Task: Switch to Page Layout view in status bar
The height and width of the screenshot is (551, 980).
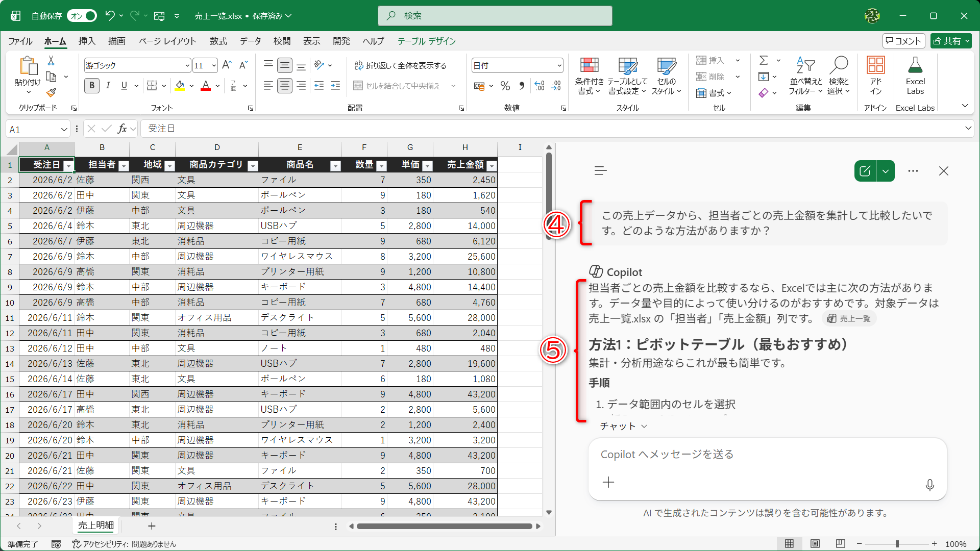Action: tap(815, 544)
